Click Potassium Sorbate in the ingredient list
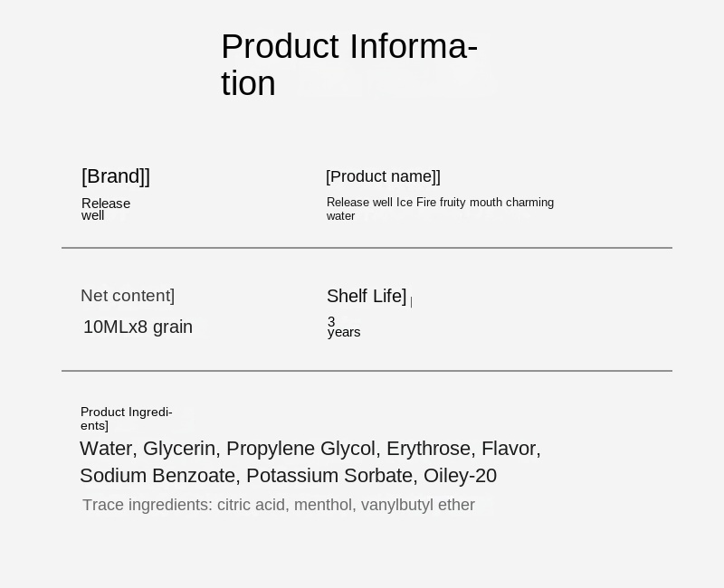The image size is (724, 588). point(329,476)
